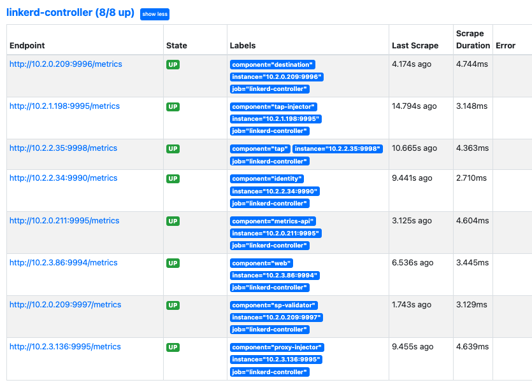This screenshot has height=392, width=532.
Task: Click UP badge in sp-validator row
Action: (173, 305)
